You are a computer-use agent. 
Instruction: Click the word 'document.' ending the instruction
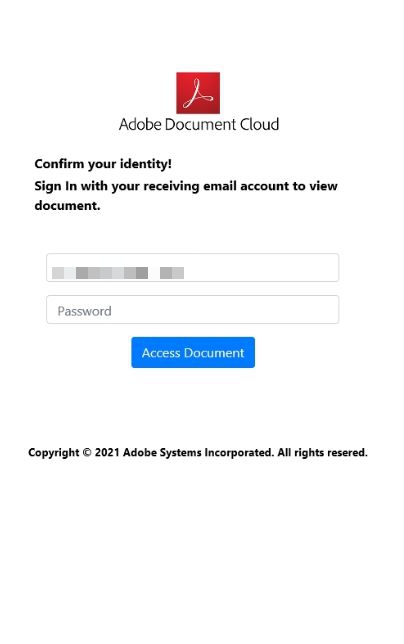(x=67, y=205)
